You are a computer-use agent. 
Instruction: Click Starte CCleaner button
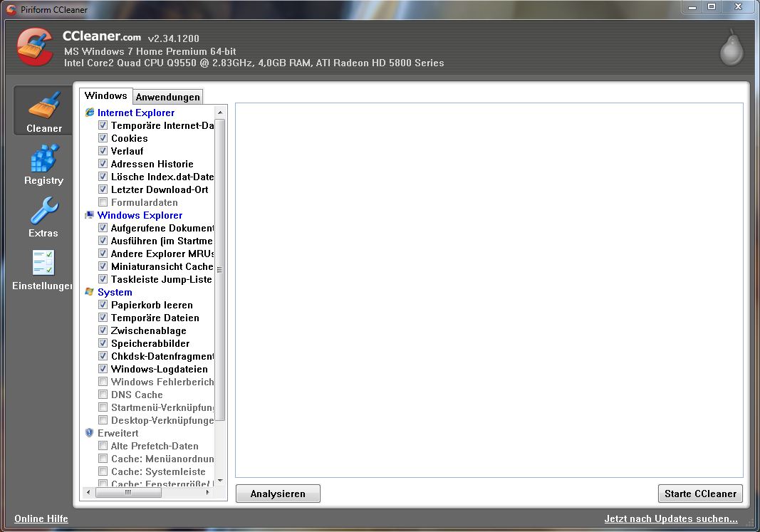pos(700,494)
